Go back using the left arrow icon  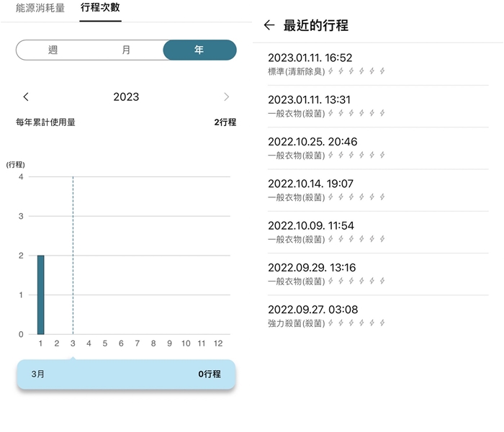[269, 25]
